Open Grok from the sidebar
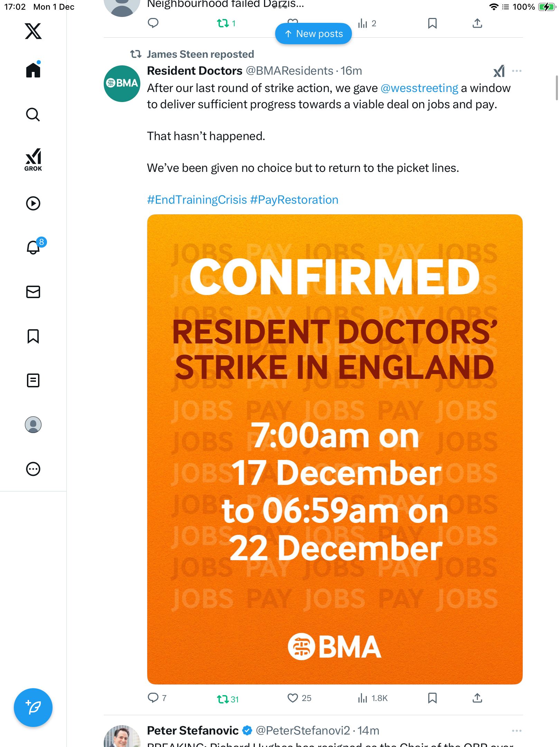This screenshot has width=560, height=747. [x=33, y=160]
